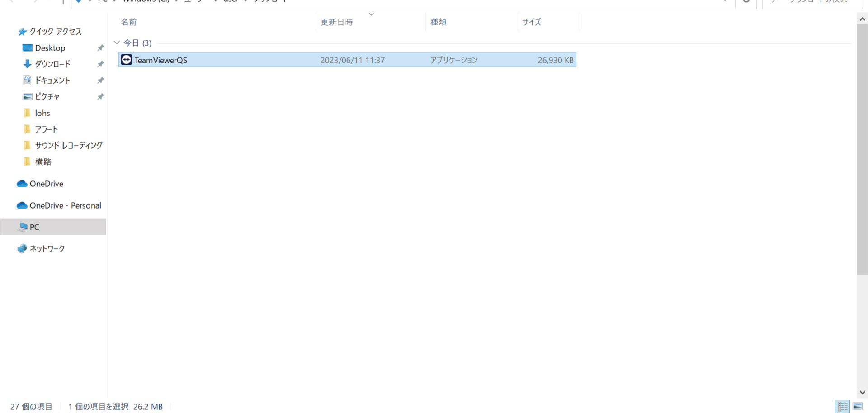Click クイック アクセス in the sidebar
This screenshot has height=413, width=868.
55,32
